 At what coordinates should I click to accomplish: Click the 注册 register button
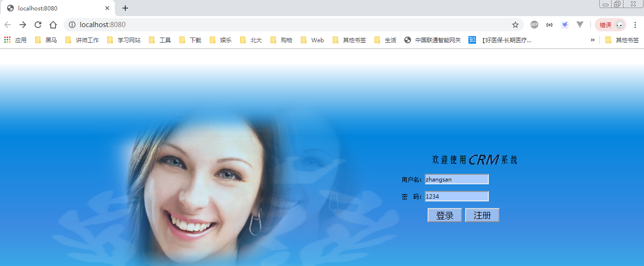[482, 215]
